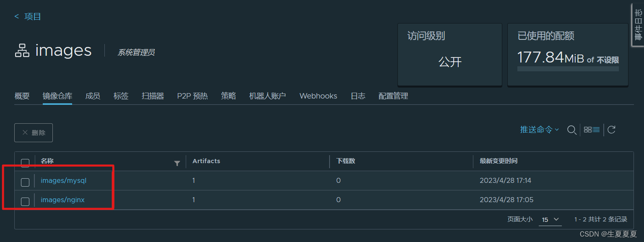Expand the 推送命令 dropdown
This screenshot has width=644, height=242.
click(x=539, y=130)
